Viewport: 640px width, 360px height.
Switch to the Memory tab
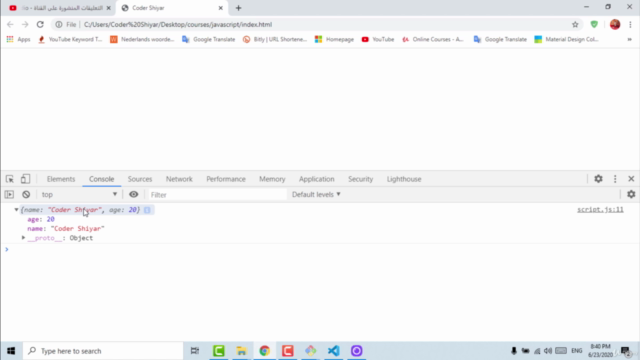click(x=272, y=179)
